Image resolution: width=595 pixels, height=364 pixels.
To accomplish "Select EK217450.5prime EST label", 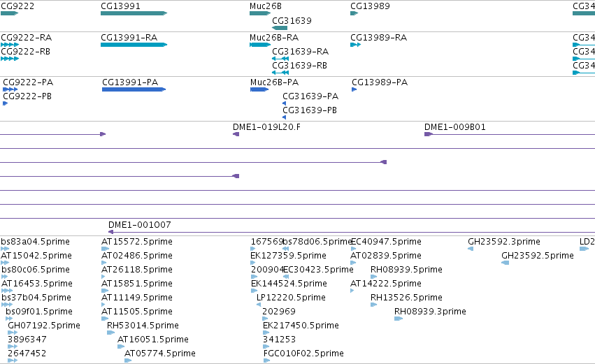I will click(x=301, y=326).
